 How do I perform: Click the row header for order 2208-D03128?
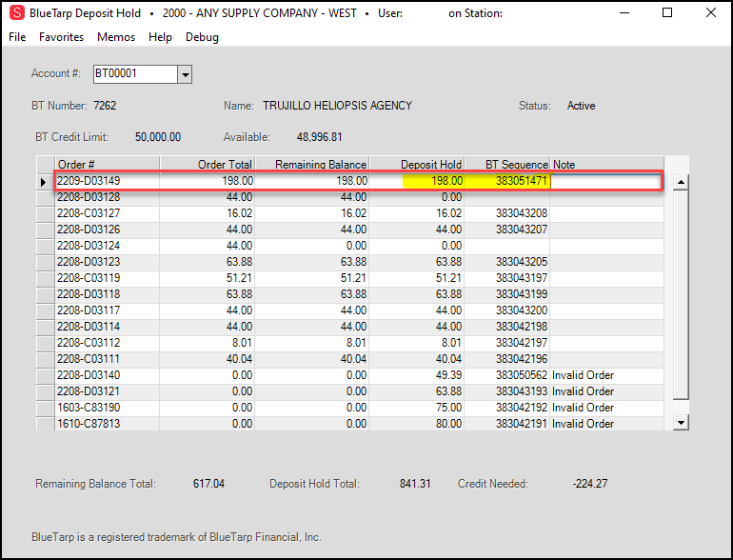tap(46, 197)
